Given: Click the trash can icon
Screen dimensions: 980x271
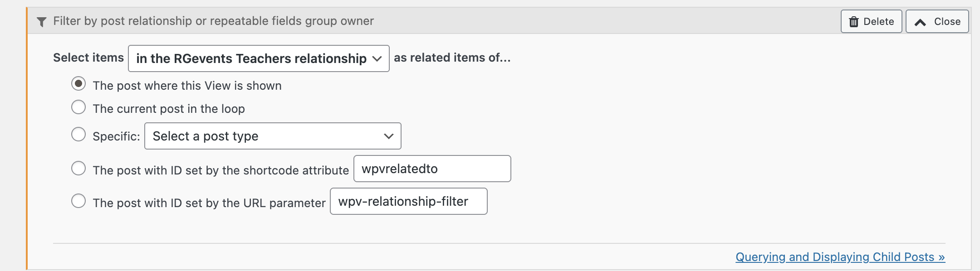Looking at the screenshot, I should coord(854,22).
